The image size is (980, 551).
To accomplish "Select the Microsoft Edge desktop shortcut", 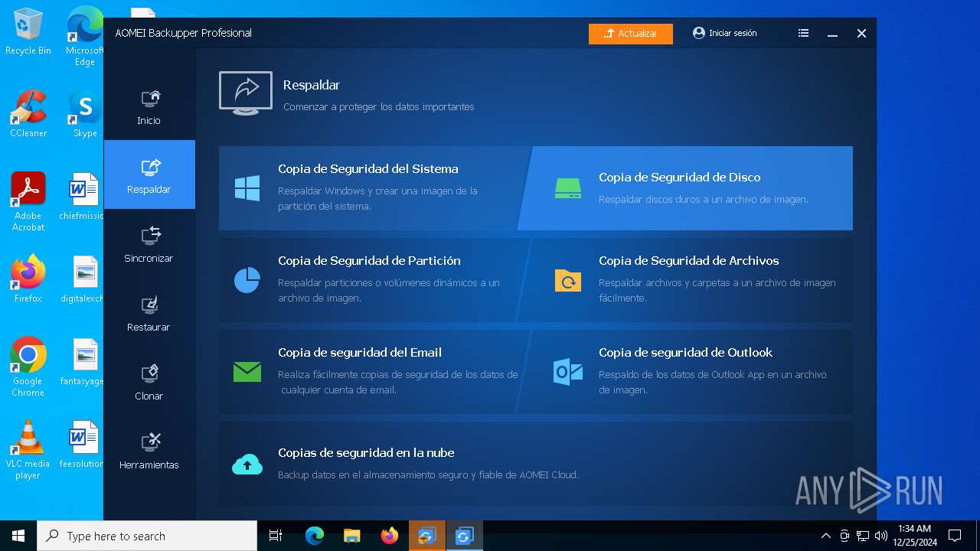I will 85,37.
